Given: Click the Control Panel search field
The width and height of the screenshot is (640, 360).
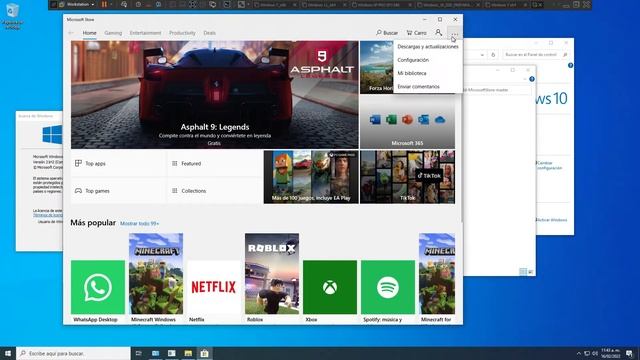Looking at the screenshot, I should coord(536,54).
